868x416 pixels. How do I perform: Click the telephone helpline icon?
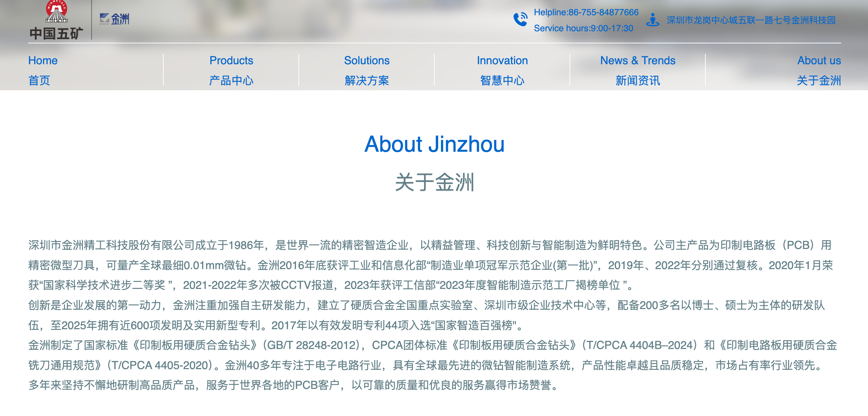coord(521,19)
